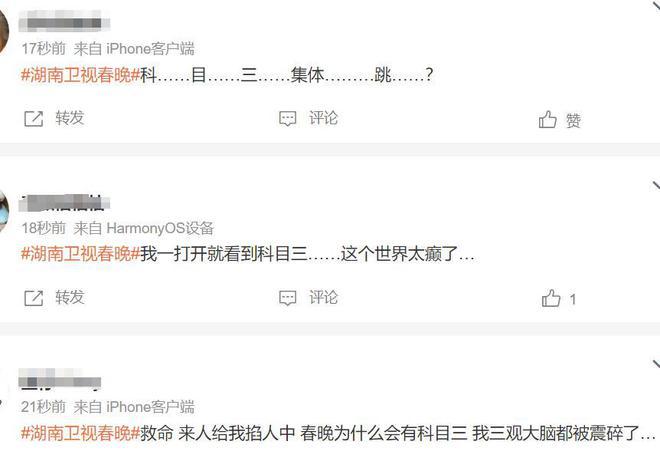Click the 赞 label on first post
Image resolution: width=660 pixels, height=461 pixels.
tap(574, 121)
